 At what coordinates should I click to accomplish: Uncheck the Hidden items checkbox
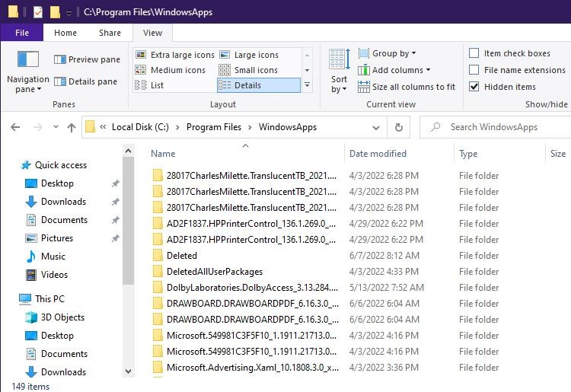(474, 87)
